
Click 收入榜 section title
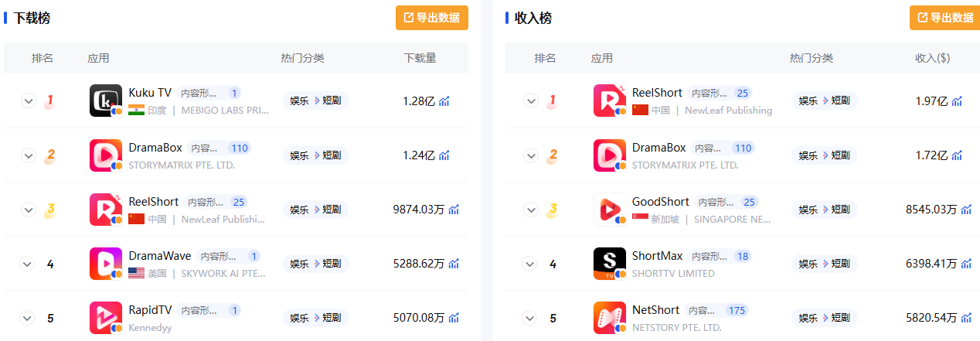533,18
